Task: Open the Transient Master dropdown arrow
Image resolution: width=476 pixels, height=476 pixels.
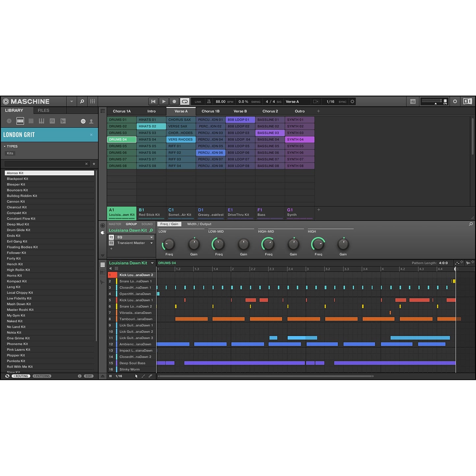Action: (x=151, y=243)
